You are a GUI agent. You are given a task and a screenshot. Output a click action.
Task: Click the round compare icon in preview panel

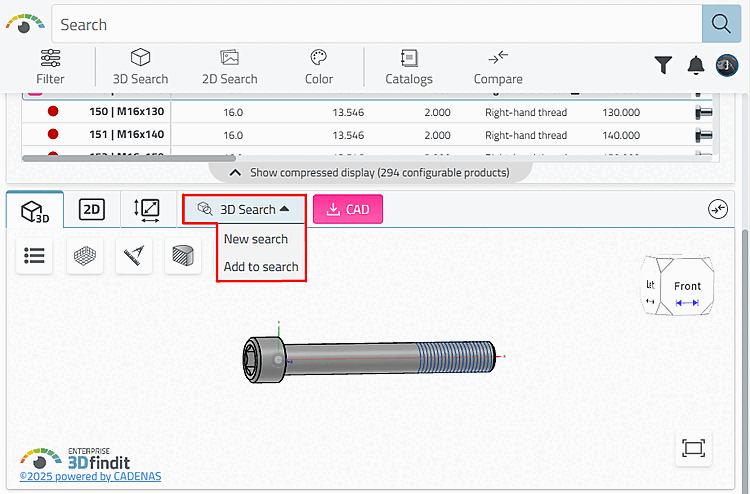tap(717, 209)
